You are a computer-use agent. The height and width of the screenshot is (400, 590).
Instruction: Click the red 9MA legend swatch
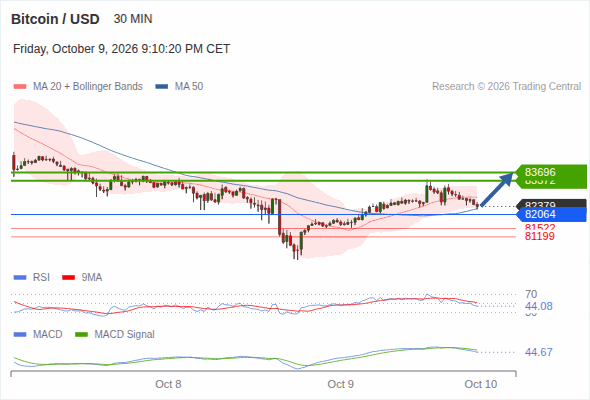[x=68, y=278]
